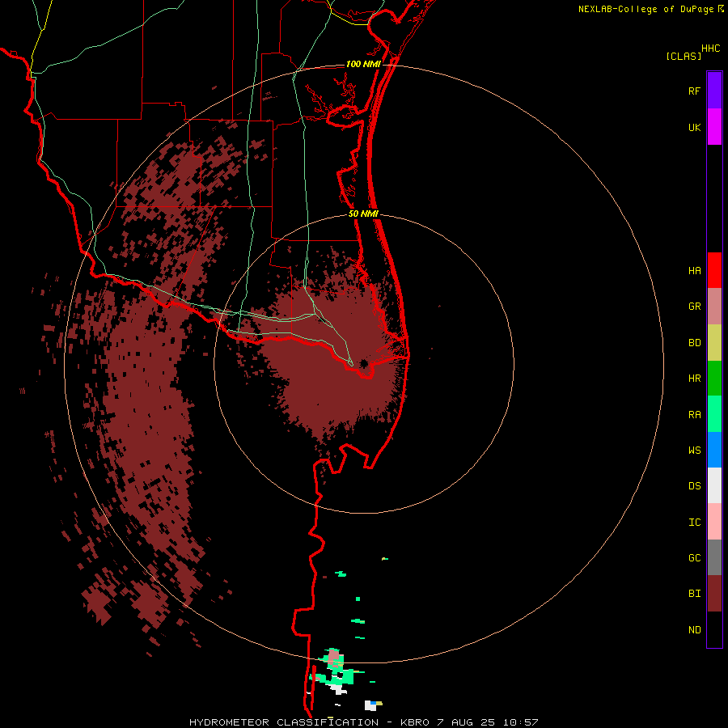Click the ND legend label

coord(695,629)
